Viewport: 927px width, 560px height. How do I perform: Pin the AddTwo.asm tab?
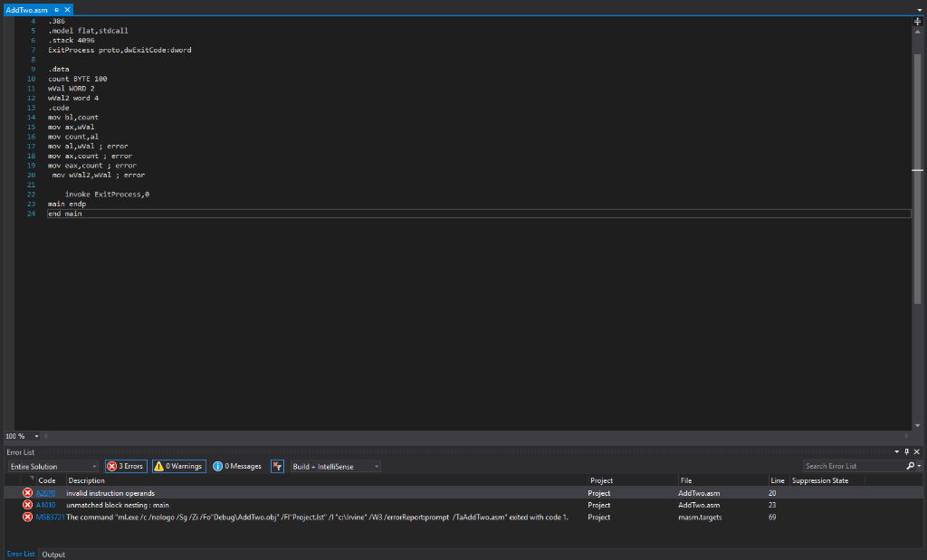[x=57, y=9]
